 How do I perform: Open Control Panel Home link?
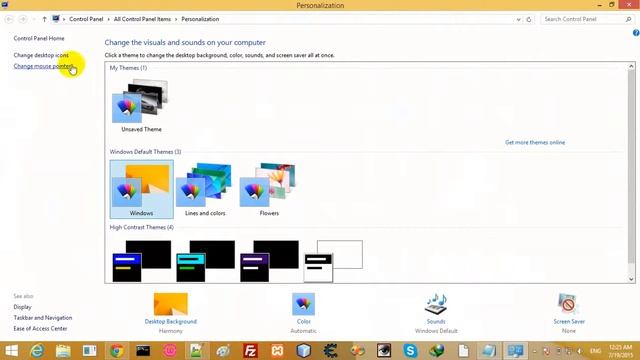(x=39, y=38)
